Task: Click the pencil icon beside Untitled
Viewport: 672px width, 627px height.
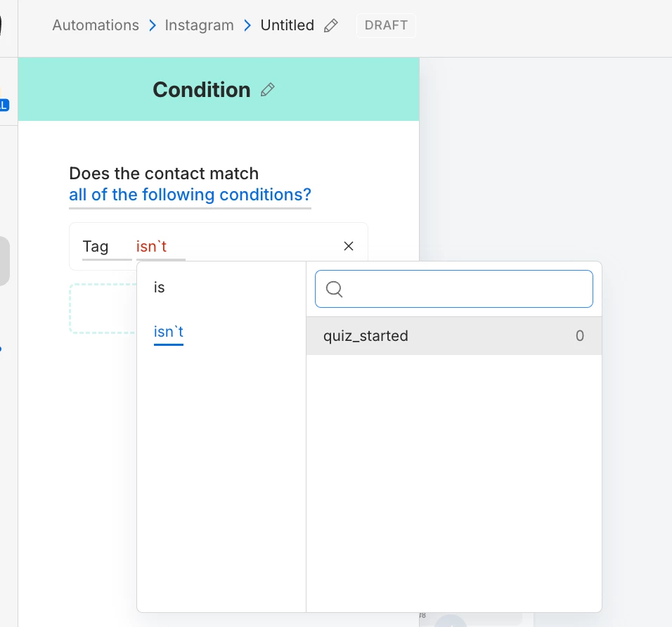Action: click(331, 26)
